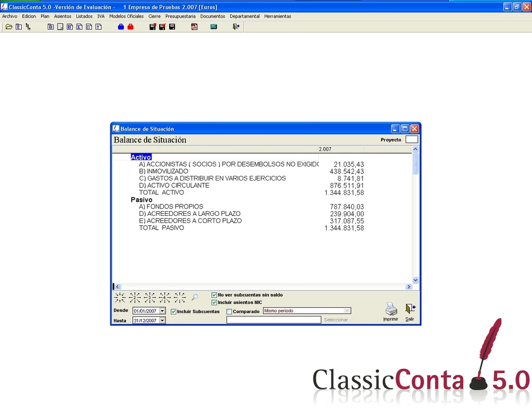Viewport: 532px width, 415px height.
Task: Open the Desde date dropdown arrow
Action: pos(162,311)
